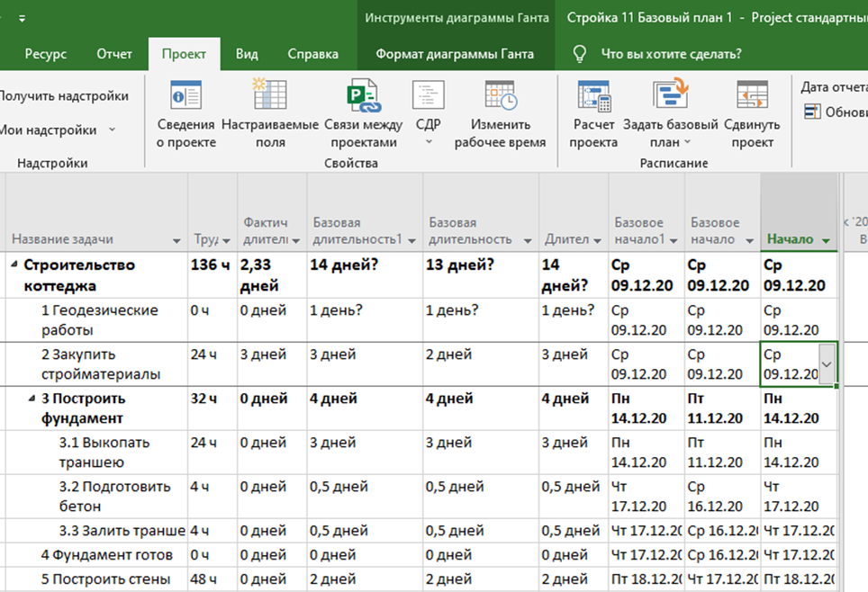Open Links Between Projects (Связи между проектами)

pyautogui.click(x=363, y=115)
